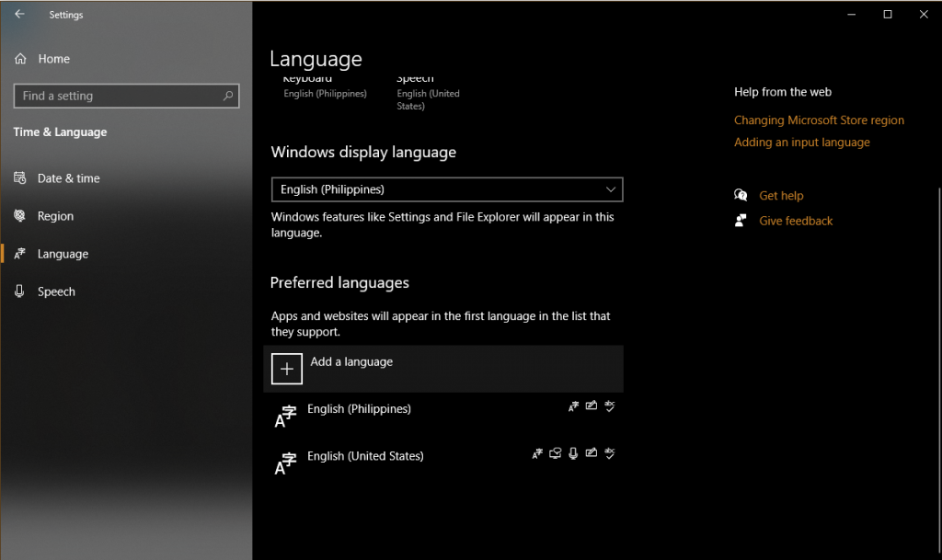Open Changing Microsoft Store region link
This screenshot has width=942, height=560.
click(x=819, y=120)
